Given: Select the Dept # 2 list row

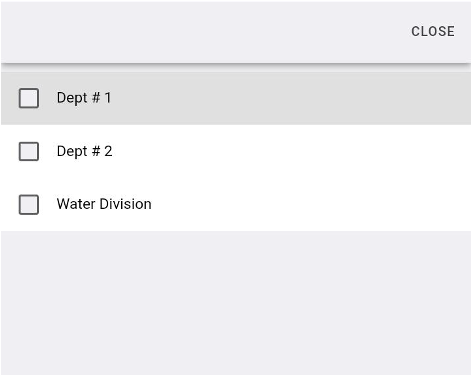Looking at the screenshot, I should 236,152.
